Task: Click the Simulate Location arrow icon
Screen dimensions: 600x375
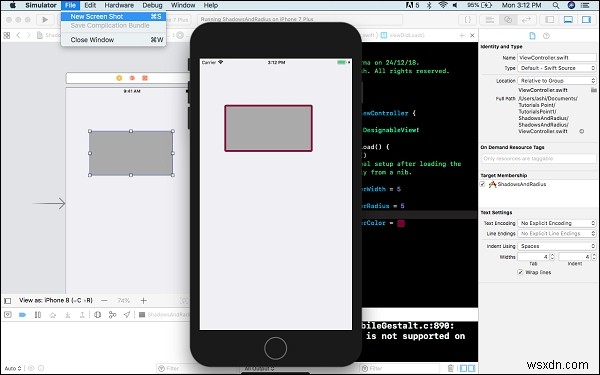Action: [127, 315]
